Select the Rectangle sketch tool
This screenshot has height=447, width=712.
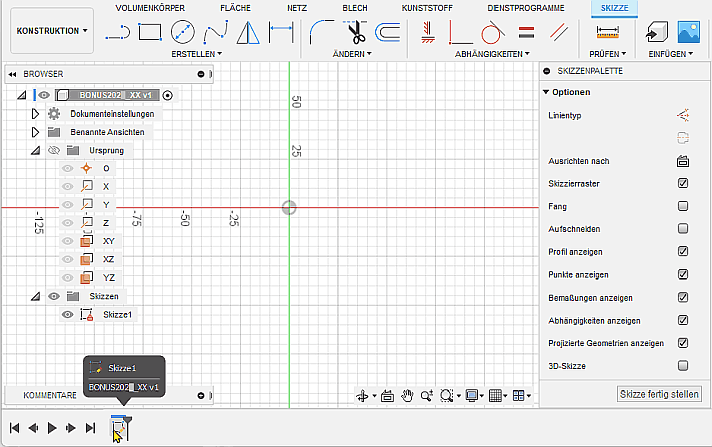[x=150, y=31]
